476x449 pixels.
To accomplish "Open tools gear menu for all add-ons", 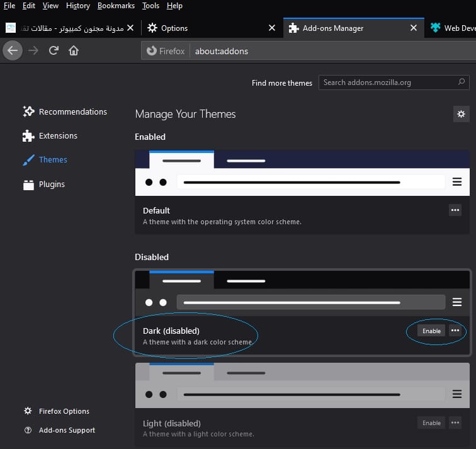I will [461, 114].
